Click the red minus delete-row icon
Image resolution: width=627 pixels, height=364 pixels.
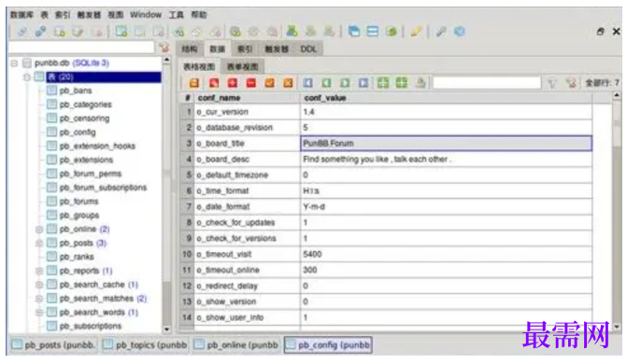click(251, 83)
